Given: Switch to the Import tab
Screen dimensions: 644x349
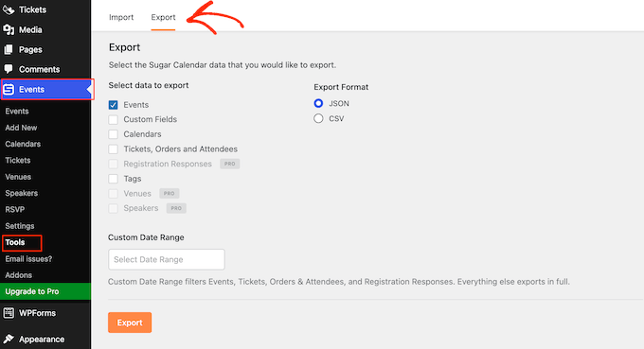Looking at the screenshot, I should tap(121, 17).
